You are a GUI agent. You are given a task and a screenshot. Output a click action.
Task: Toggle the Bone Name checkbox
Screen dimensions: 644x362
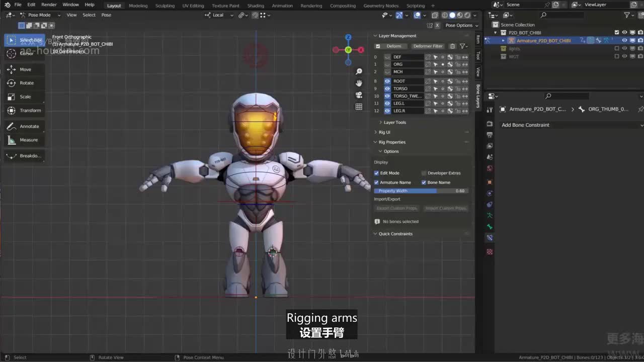click(424, 183)
